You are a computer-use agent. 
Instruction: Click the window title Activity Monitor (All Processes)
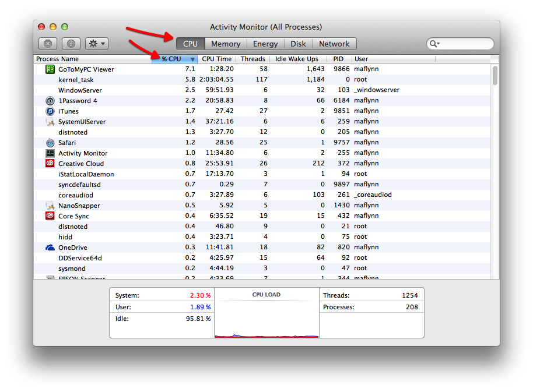click(x=266, y=27)
